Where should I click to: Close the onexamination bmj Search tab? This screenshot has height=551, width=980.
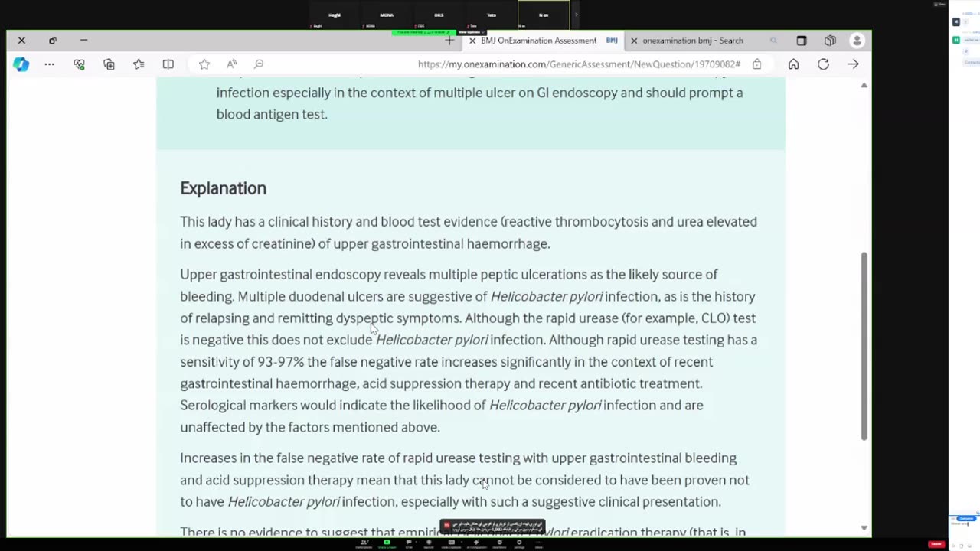634,41
